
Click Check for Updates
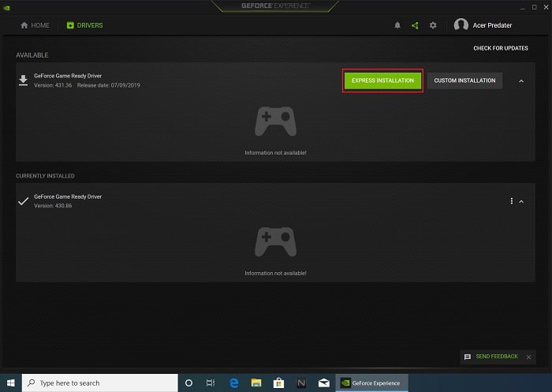(501, 48)
